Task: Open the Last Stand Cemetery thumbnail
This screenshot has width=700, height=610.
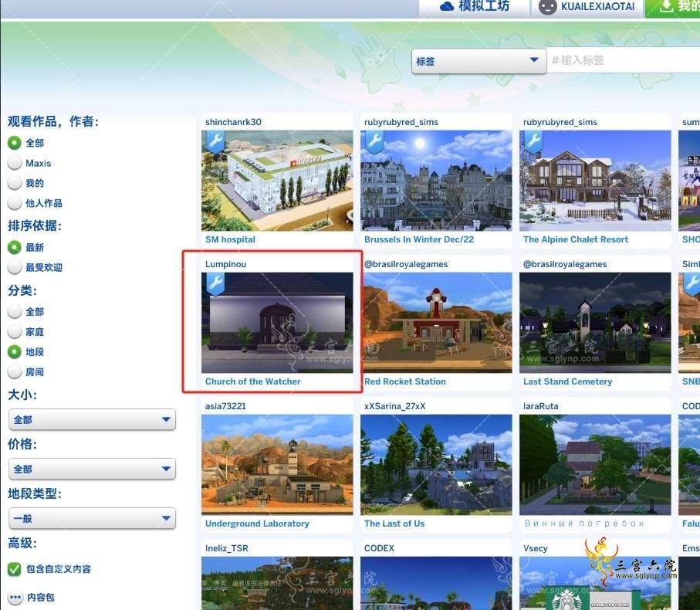Action: [x=595, y=323]
